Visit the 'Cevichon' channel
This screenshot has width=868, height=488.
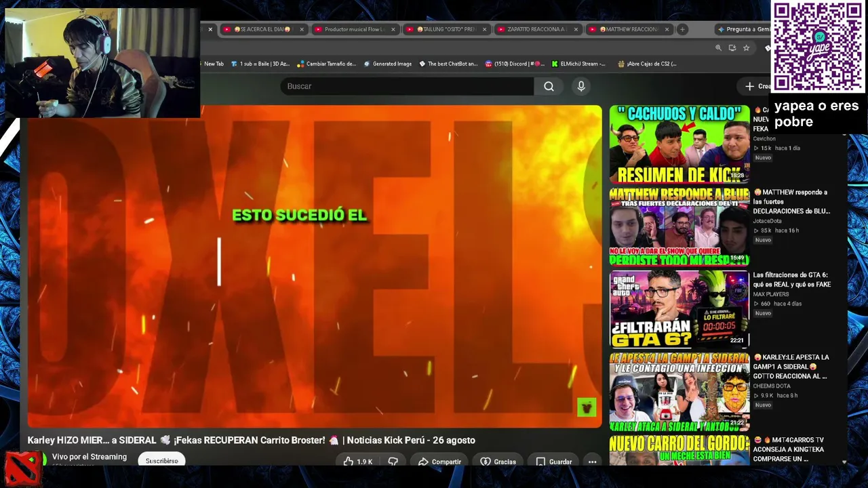click(764, 138)
